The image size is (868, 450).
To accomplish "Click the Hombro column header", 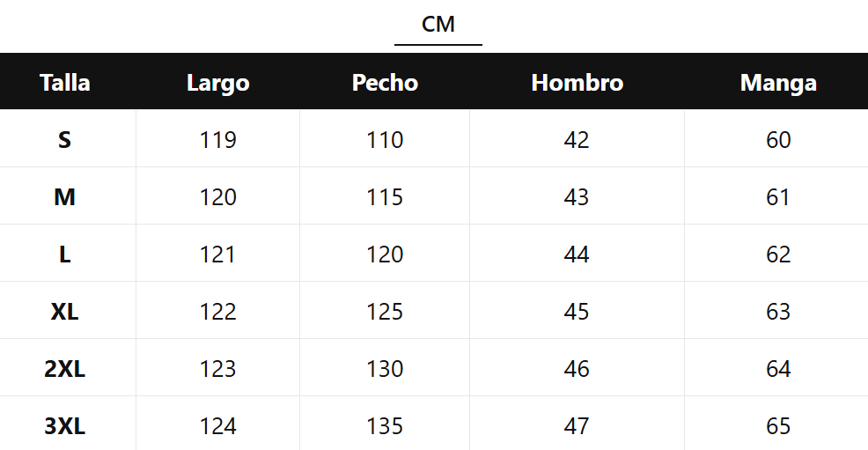I will coord(577,83).
